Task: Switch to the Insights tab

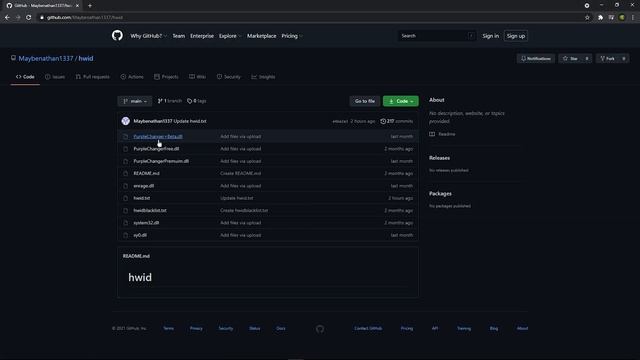Action: (x=263, y=77)
